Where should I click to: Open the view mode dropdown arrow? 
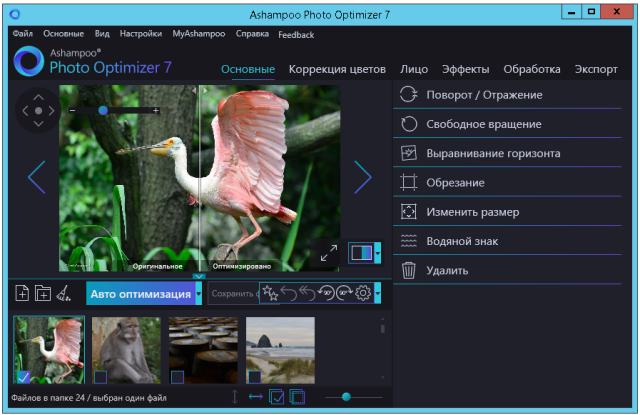click(378, 253)
